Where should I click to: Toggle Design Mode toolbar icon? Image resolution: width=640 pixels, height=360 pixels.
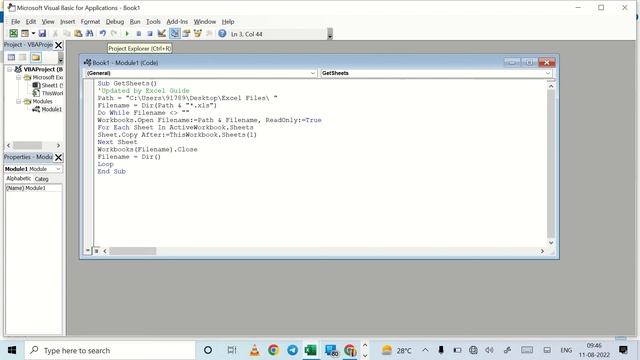coord(162,33)
